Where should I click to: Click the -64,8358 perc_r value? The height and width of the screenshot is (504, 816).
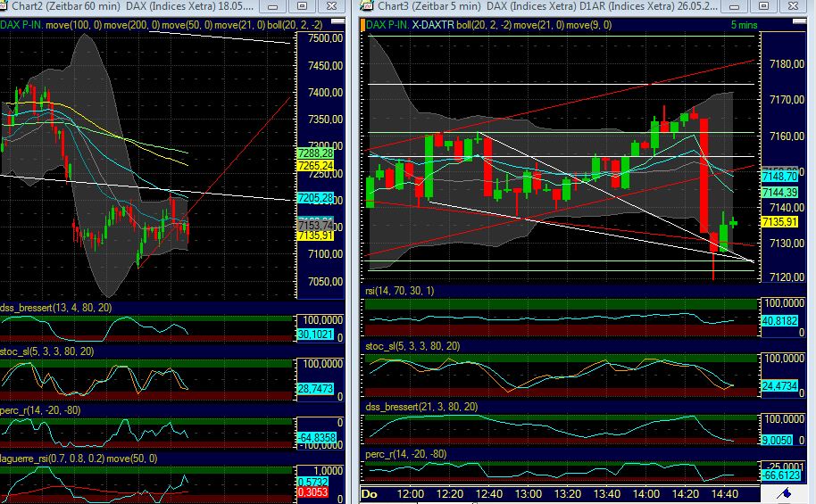(x=315, y=437)
